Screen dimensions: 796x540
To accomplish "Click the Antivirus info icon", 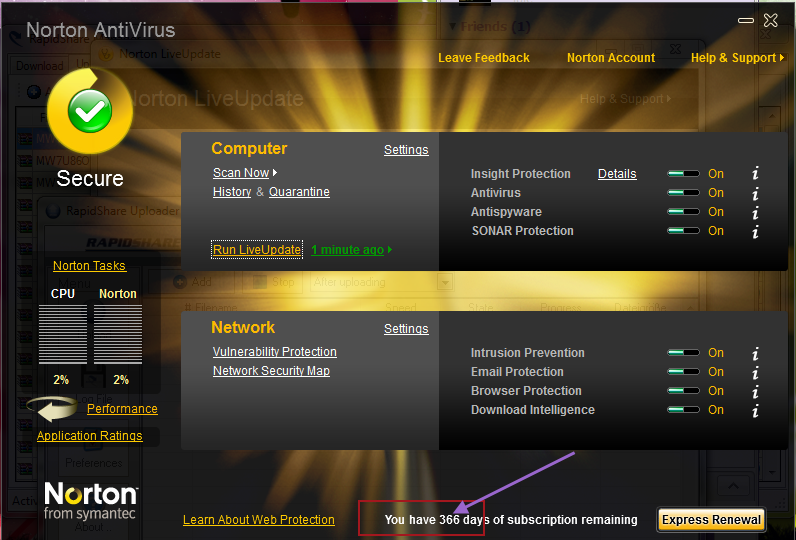I will pos(755,193).
